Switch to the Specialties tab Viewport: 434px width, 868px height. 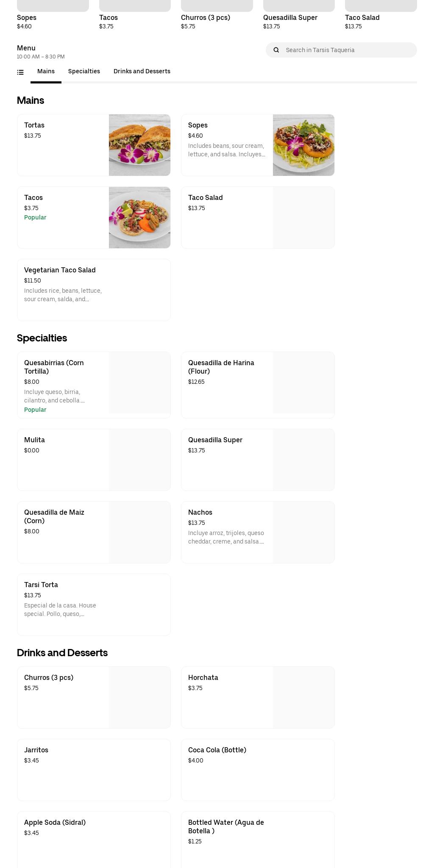click(x=83, y=71)
